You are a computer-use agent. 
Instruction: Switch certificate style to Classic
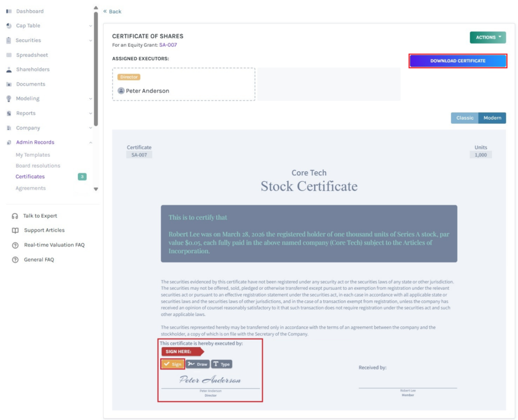click(464, 117)
